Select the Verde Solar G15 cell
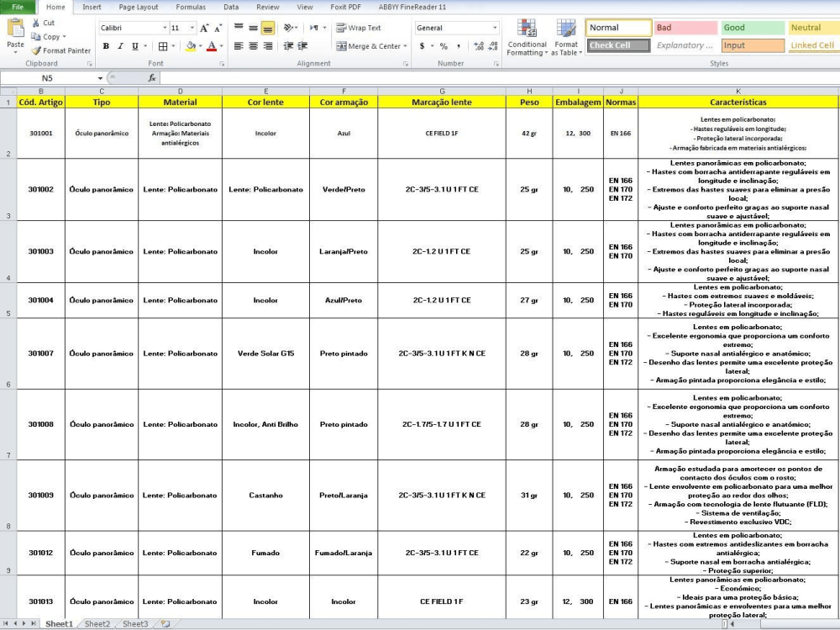The image size is (840, 630). (x=265, y=354)
